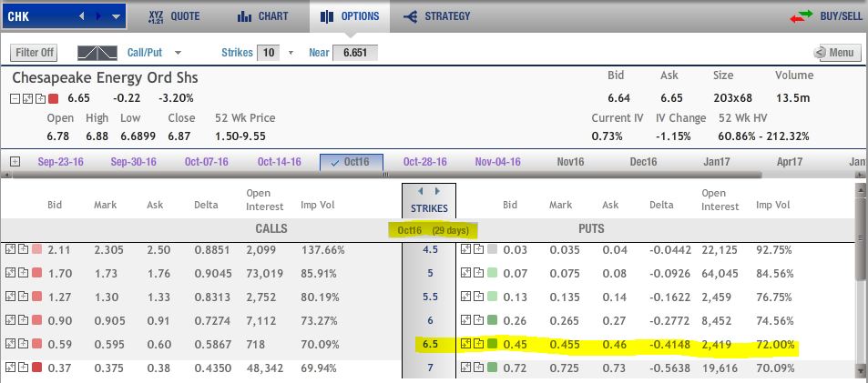Switch to the Quote tab
Viewport: 868px width, 383px height.
coord(173,16)
